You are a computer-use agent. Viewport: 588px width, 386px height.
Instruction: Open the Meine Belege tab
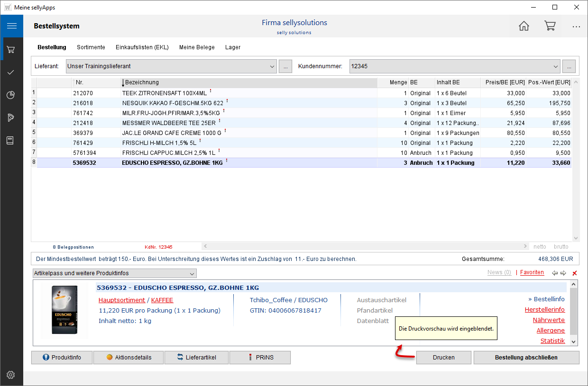(x=197, y=47)
